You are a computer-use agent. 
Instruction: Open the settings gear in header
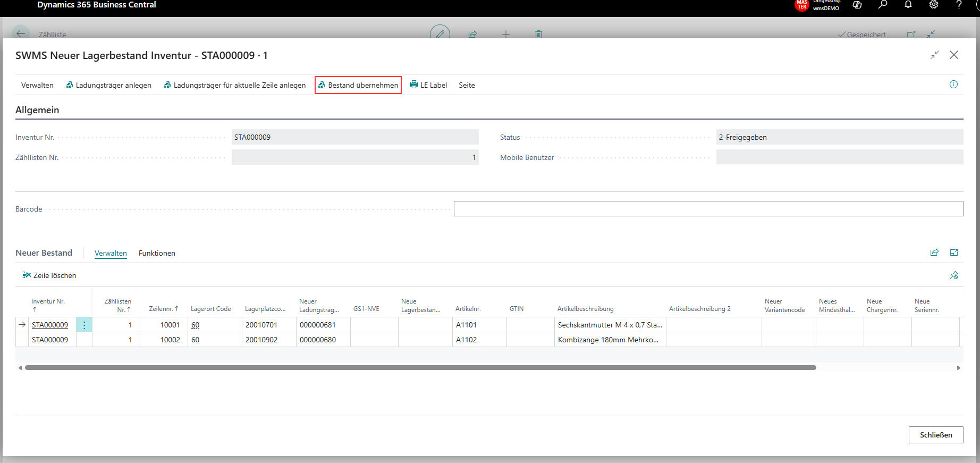tap(934, 5)
